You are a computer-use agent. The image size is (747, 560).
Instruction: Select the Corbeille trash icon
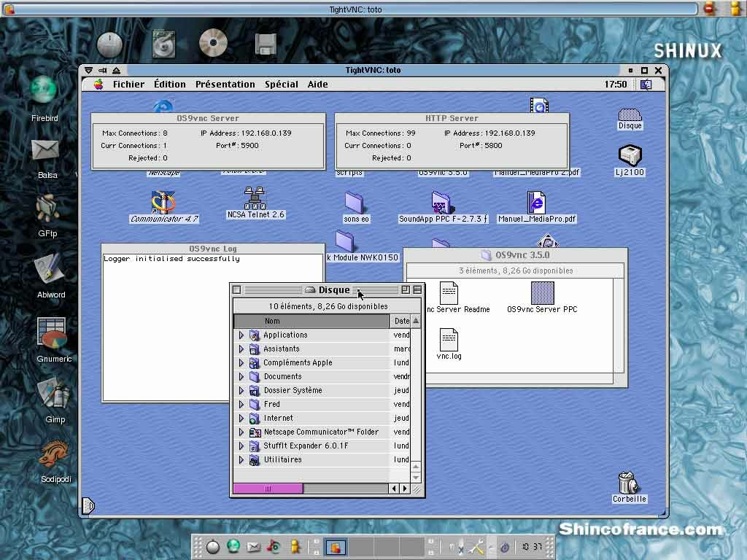pos(628,483)
